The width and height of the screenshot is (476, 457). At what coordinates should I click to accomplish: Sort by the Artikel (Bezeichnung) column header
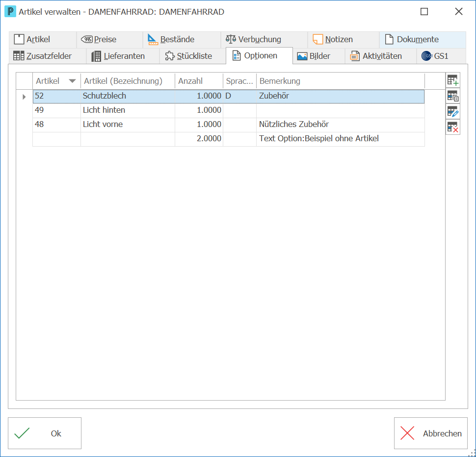(x=128, y=81)
